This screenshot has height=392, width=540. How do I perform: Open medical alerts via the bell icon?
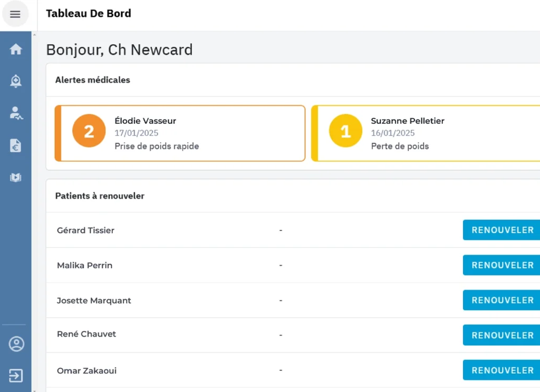pos(15,81)
